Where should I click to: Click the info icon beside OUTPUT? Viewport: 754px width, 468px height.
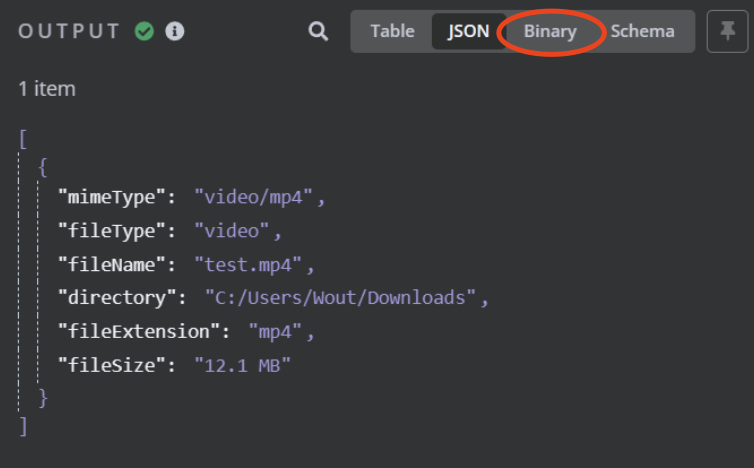tap(175, 31)
